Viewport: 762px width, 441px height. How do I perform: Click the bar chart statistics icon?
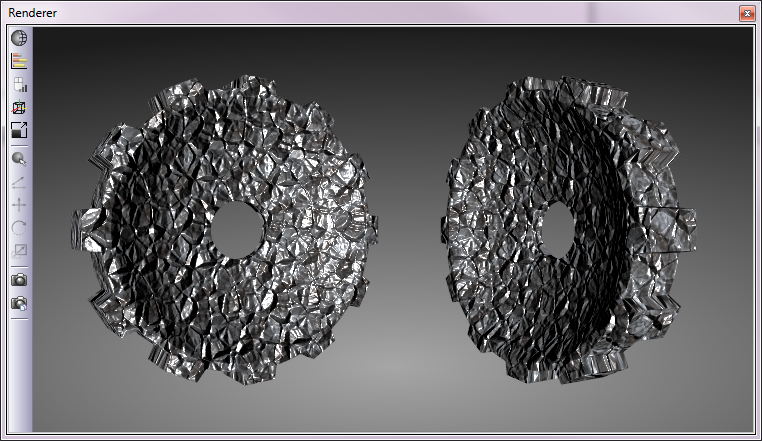pyautogui.click(x=19, y=85)
